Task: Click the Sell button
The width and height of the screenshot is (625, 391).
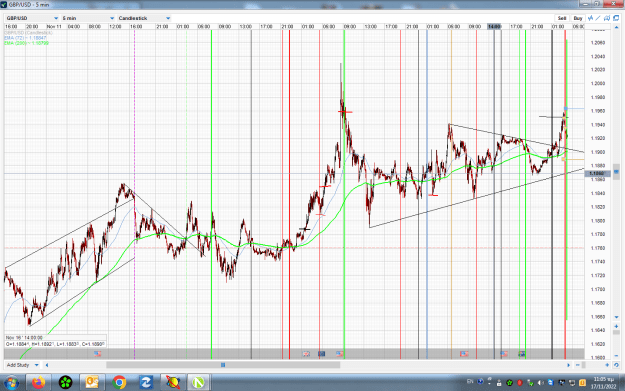Action: point(562,18)
